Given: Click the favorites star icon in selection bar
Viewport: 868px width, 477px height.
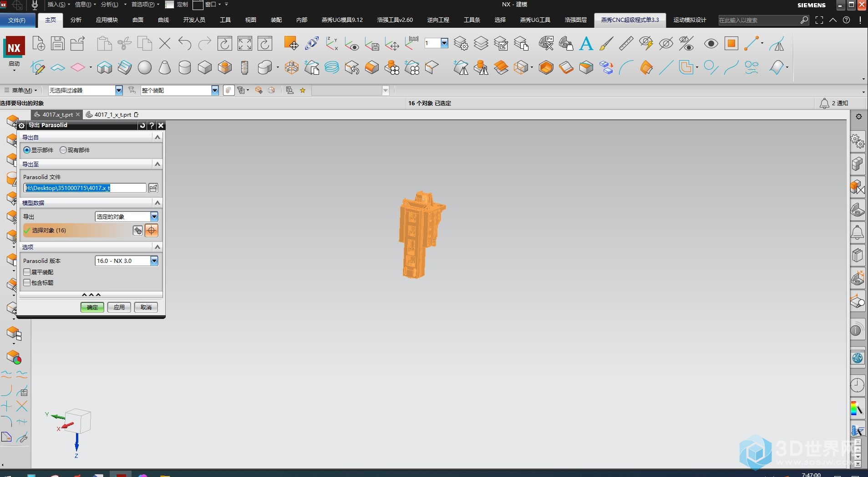Looking at the screenshot, I should coord(303,90).
